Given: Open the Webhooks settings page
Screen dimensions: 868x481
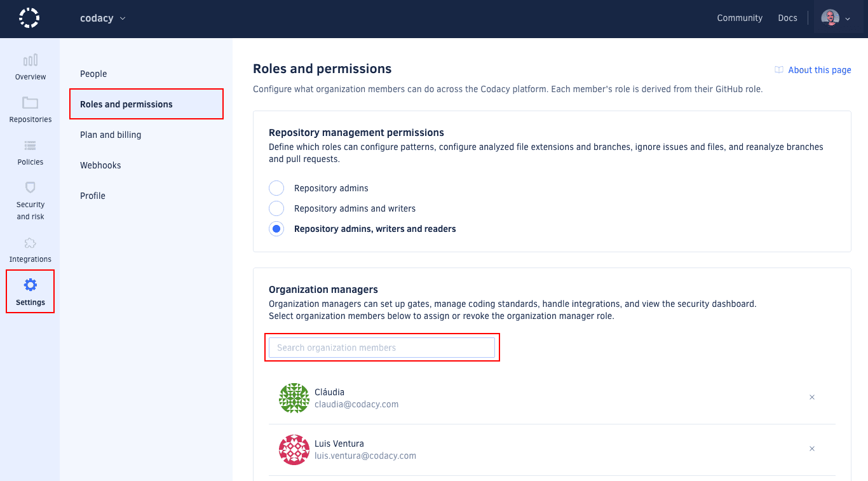Looking at the screenshot, I should tap(100, 165).
